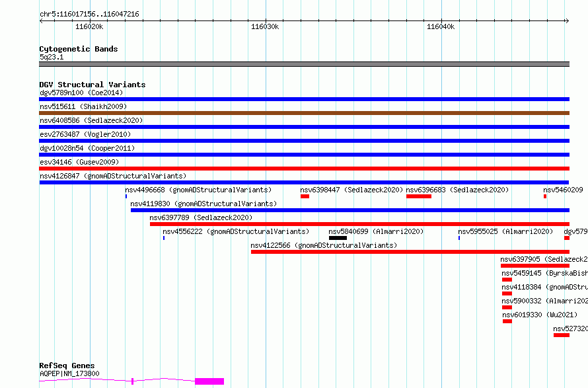This screenshot has height=388, width=588.
Task: Click the esv2763487 (Vogler2010) label
Action: pos(85,134)
